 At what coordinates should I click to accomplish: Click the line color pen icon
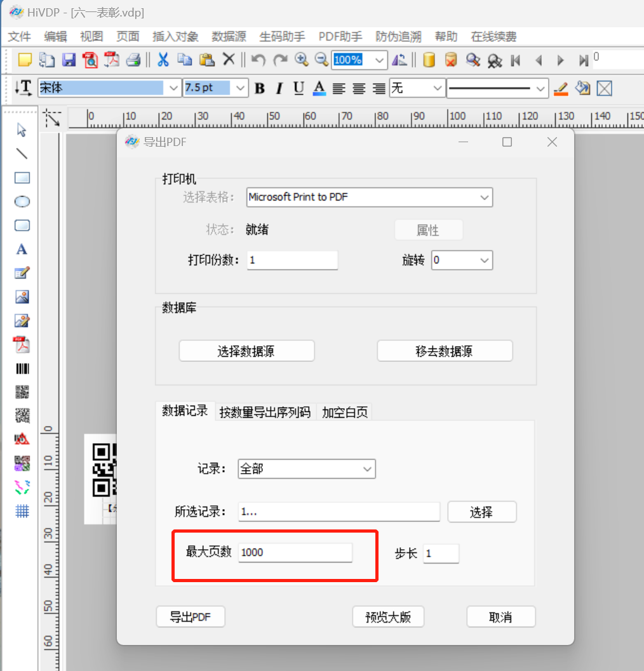561,89
